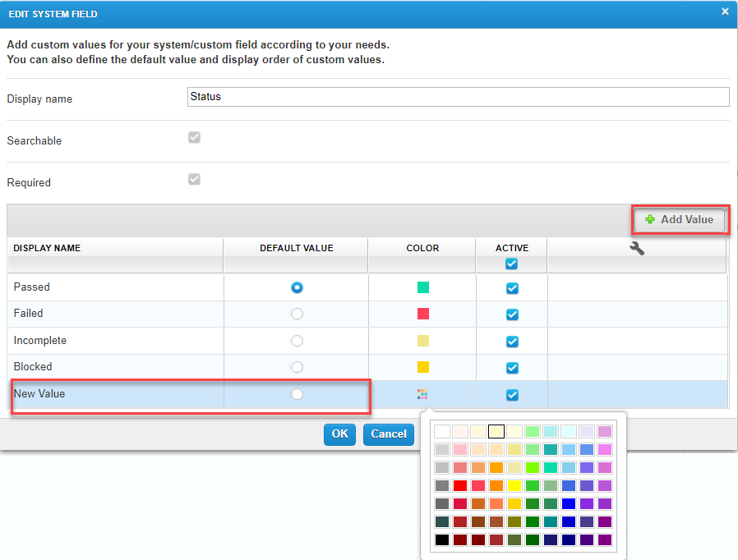738x560 pixels.
Task: Click the Incomplete row's pale yellow swatch
Action: 422,341
